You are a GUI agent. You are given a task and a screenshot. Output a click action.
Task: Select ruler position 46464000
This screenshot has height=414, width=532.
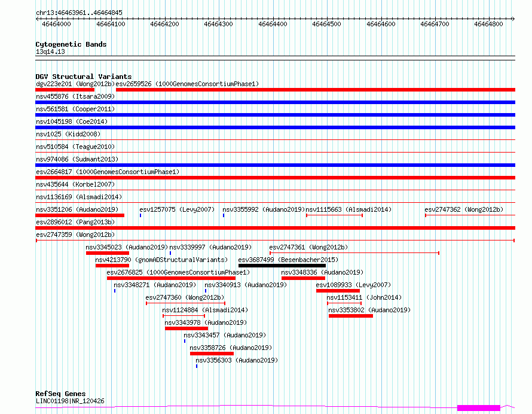pyautogui.click(x=56, y=24)
